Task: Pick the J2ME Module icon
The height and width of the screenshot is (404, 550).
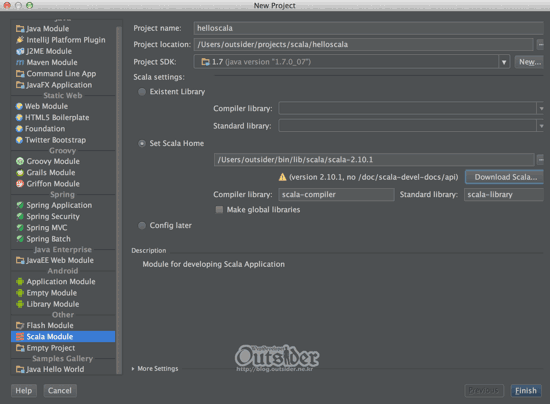Action: 20,51
